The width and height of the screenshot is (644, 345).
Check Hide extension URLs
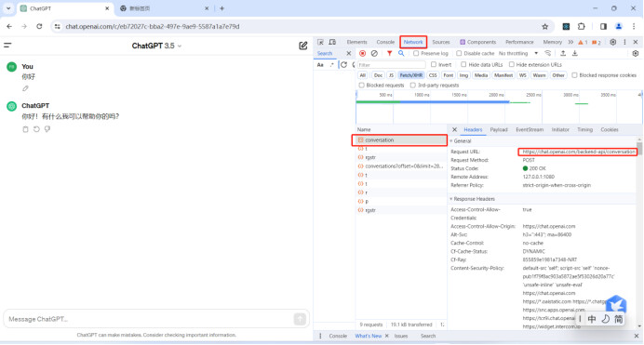[x=512, y=64]
